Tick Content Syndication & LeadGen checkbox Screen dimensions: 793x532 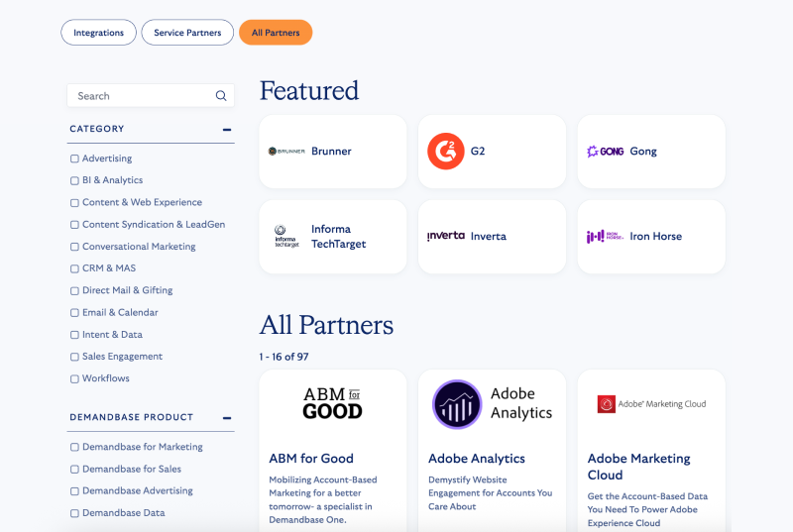[x=74, y=225]
